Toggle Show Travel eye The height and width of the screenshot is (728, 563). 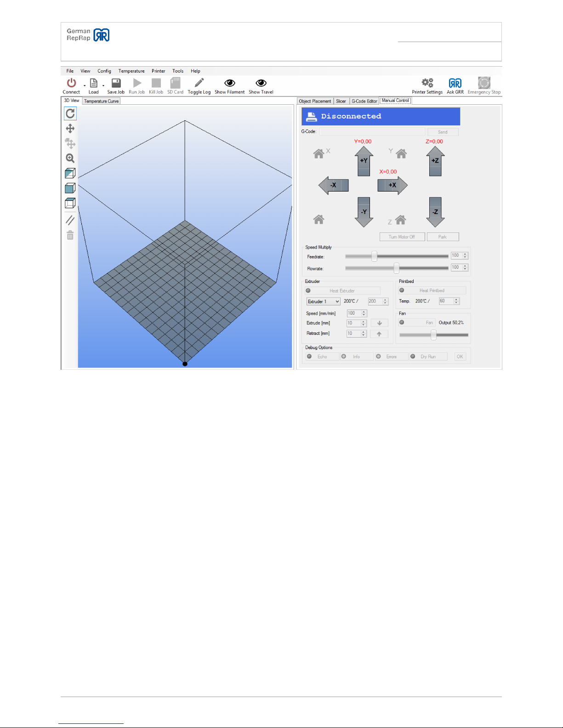pos(261,83)
